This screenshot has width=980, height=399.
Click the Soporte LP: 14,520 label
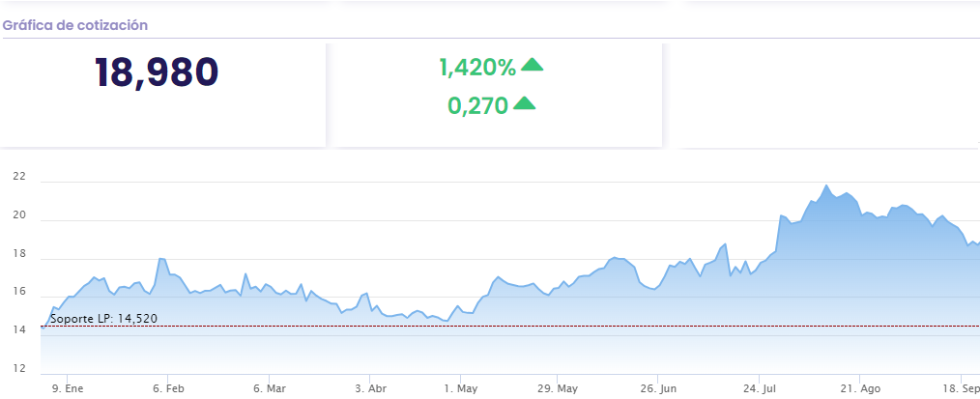(102, 318)
